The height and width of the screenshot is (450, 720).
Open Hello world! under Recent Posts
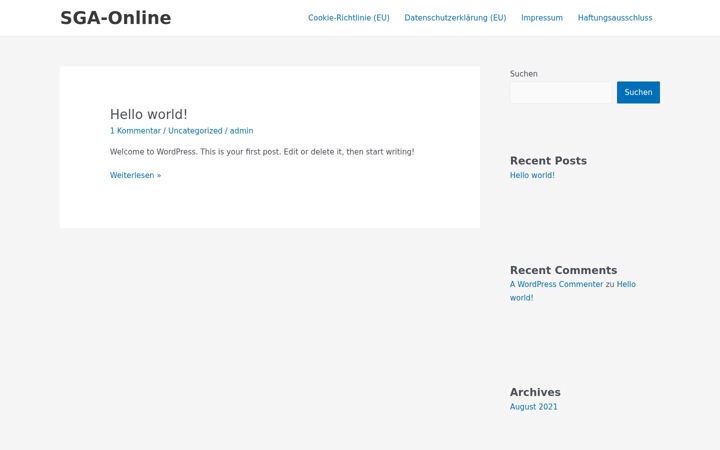tap(532, 175)
